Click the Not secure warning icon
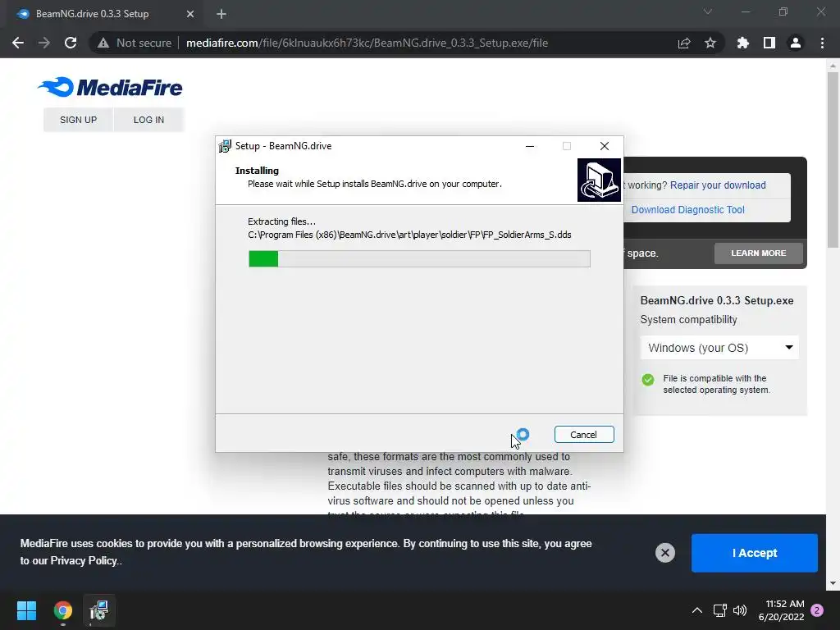This screenshot has height=630, width=840. 103,43
